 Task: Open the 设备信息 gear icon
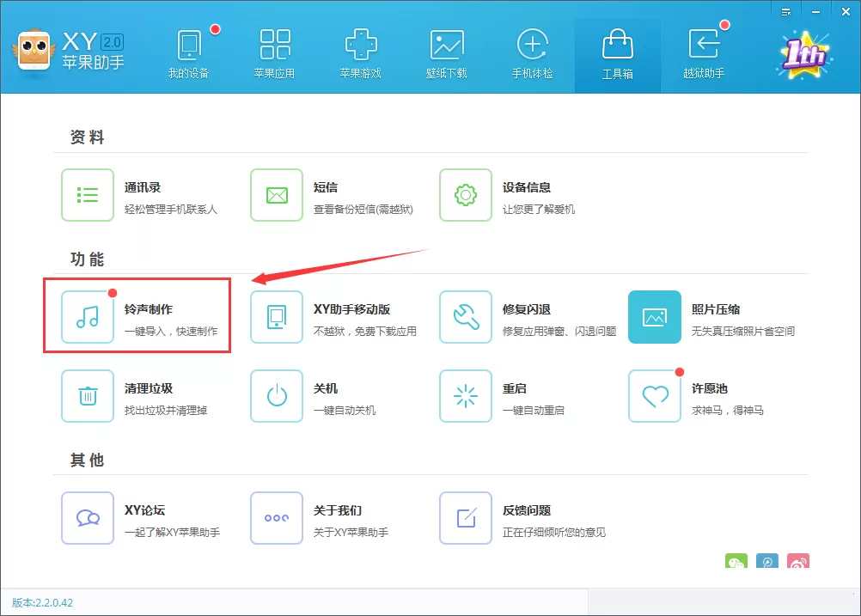(466, 195)
